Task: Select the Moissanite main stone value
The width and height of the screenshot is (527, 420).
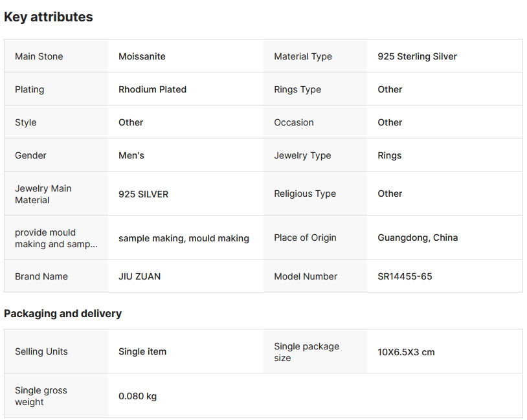Action: pos(142,56)
